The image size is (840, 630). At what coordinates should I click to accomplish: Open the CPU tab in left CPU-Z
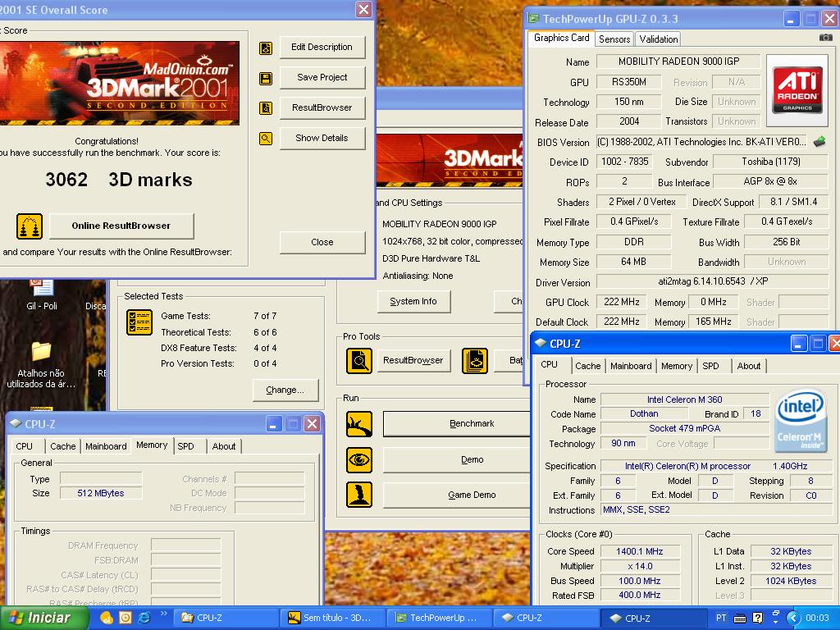point(24,446)
